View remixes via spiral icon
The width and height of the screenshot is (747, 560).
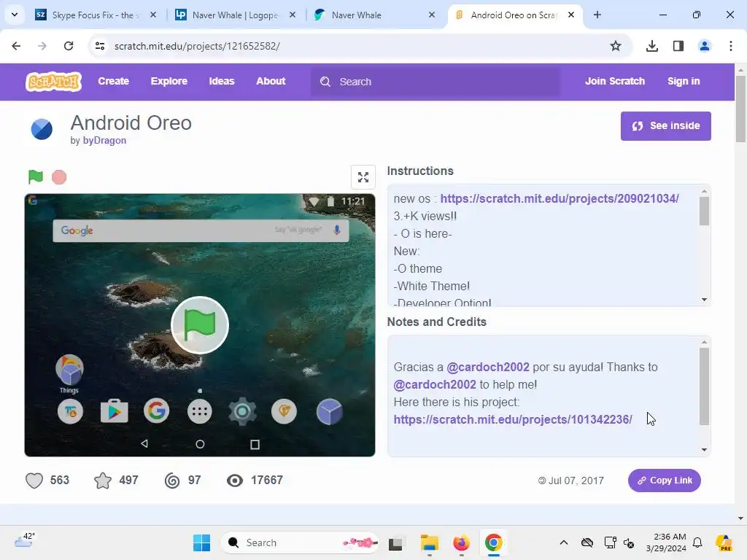point(172,481)
